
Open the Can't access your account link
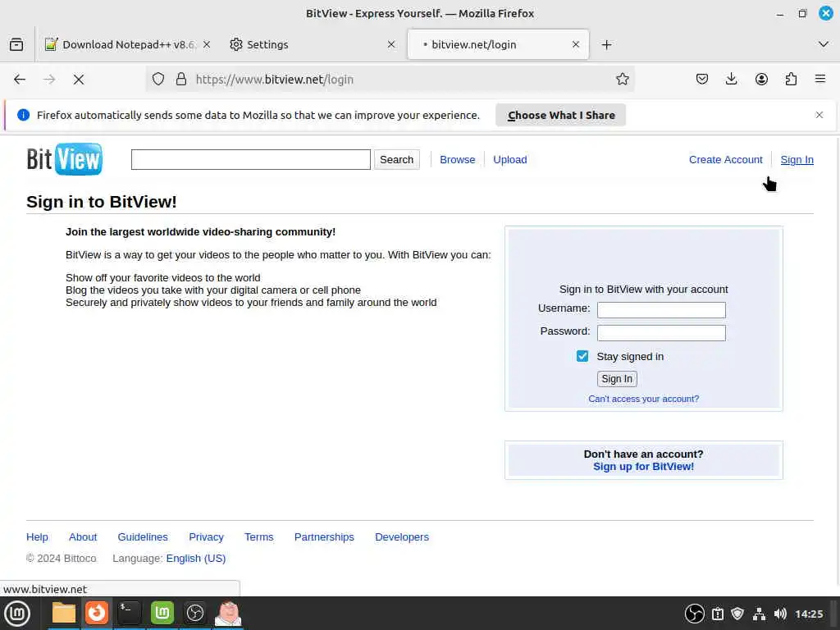click(643, 399)
